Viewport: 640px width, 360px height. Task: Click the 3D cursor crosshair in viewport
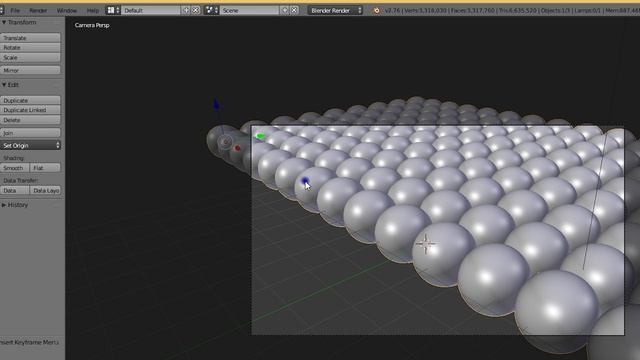425,244
